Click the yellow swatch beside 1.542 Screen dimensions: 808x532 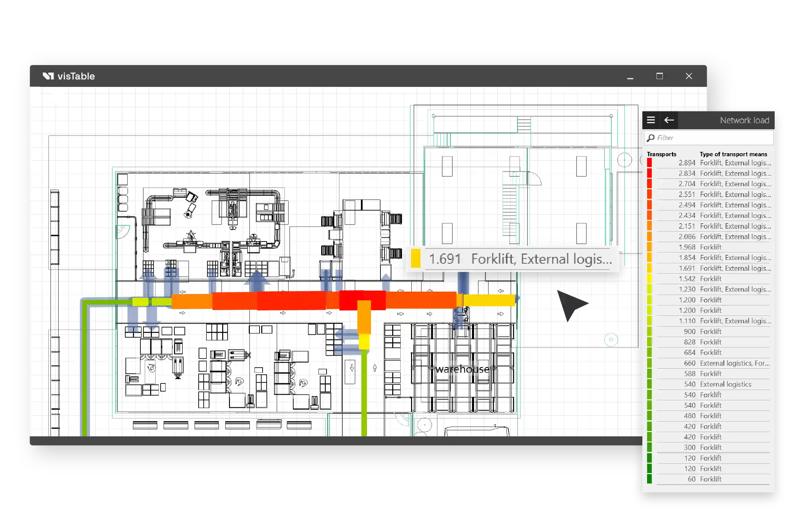649,279
